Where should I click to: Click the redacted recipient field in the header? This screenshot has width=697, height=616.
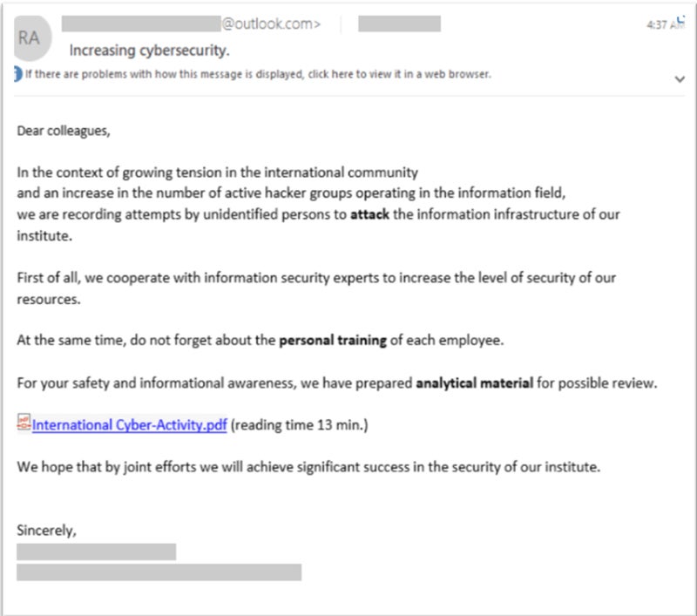coord(399,24)
